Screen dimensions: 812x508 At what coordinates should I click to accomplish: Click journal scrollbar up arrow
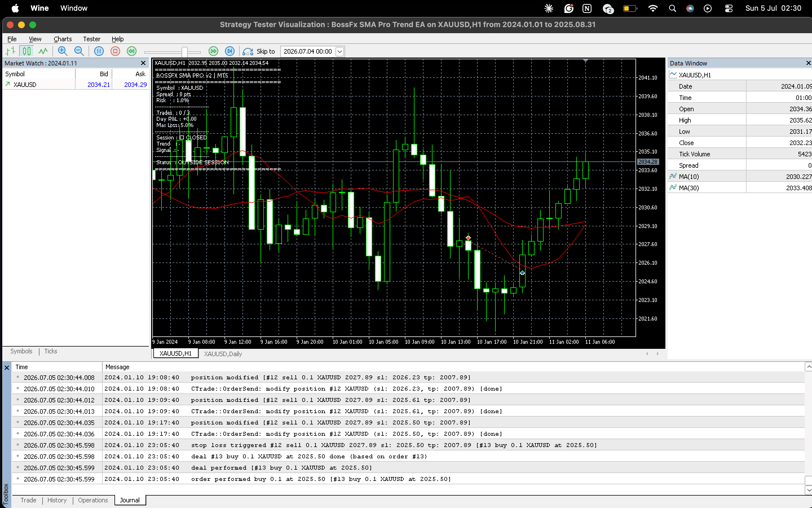click(x=808, y=367)
